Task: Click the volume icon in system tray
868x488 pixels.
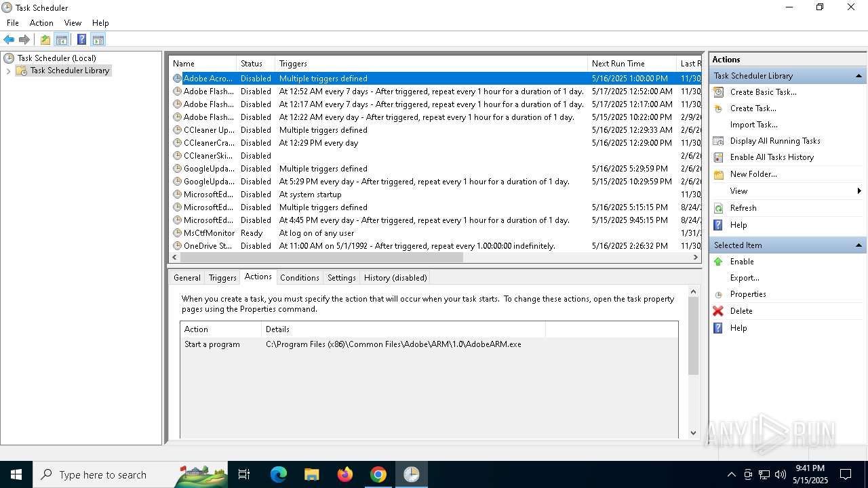Action: (781, 474)
